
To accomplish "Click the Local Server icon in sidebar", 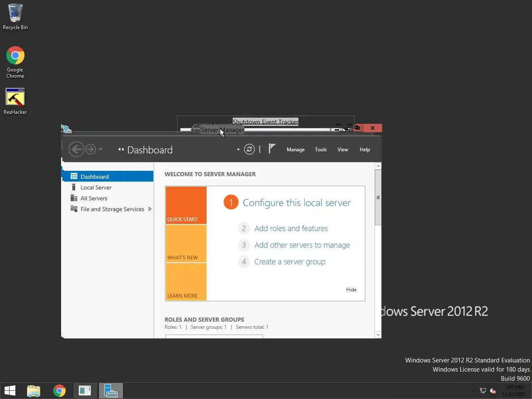I will [x=74, y=187].
